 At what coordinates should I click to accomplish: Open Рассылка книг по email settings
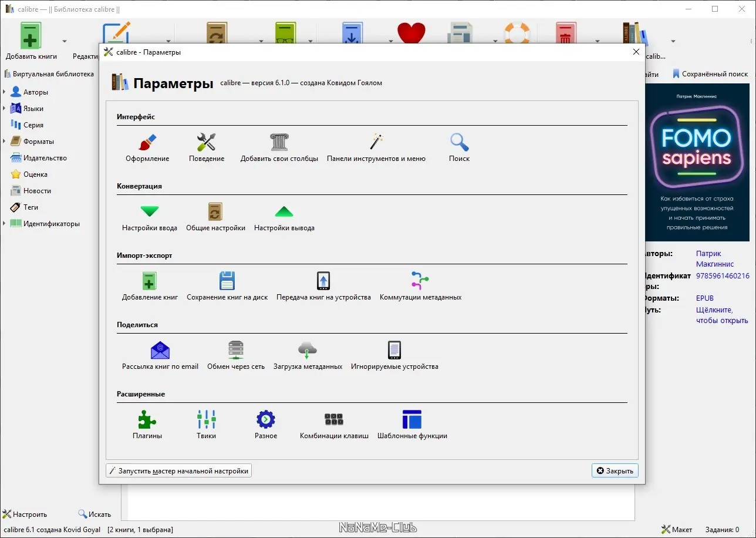[x=160, y=356]
